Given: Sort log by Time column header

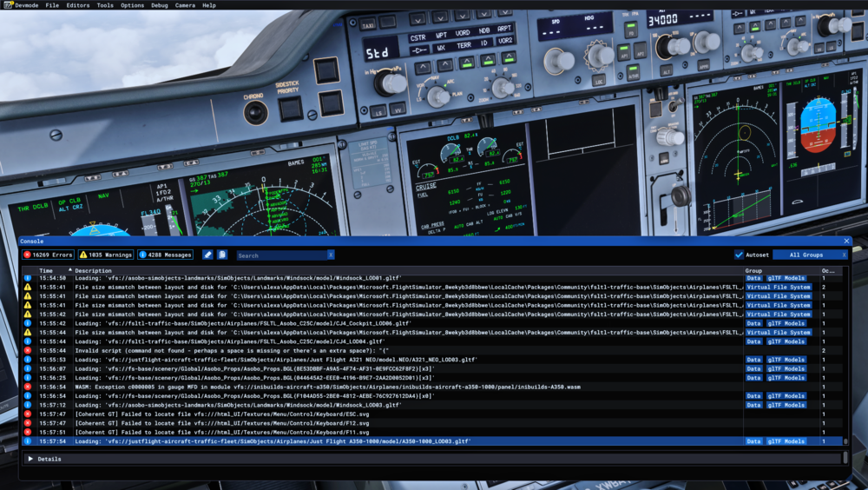Looking at the screenshot, I should point(46,271).
